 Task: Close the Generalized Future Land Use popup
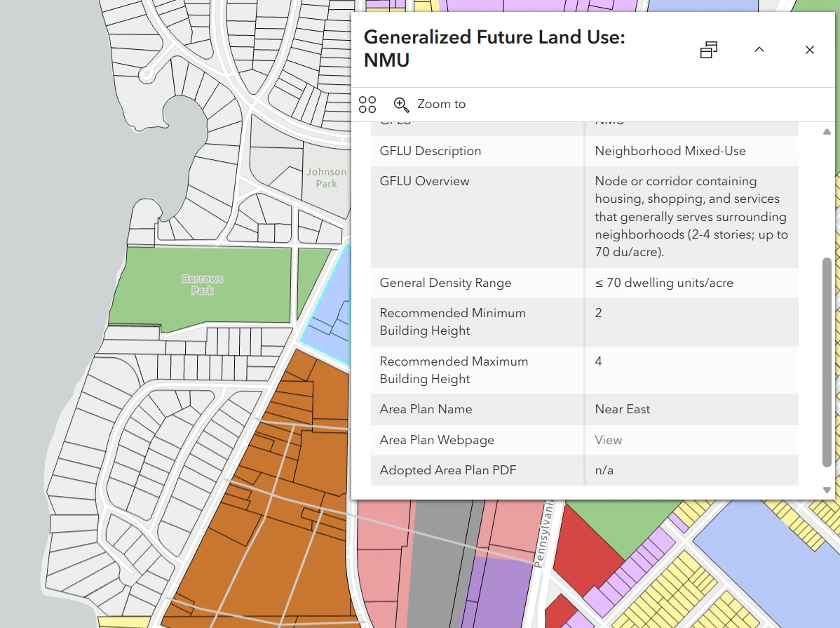809,50
